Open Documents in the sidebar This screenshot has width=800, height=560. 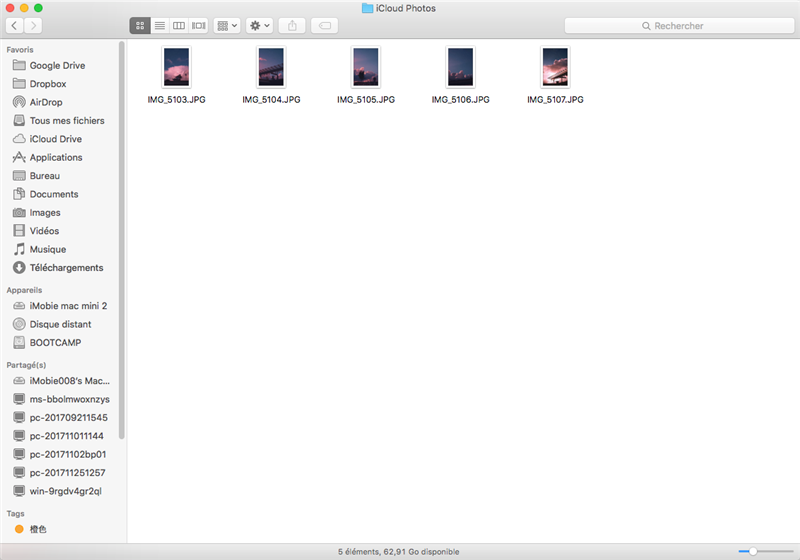(x=54, y=194)
